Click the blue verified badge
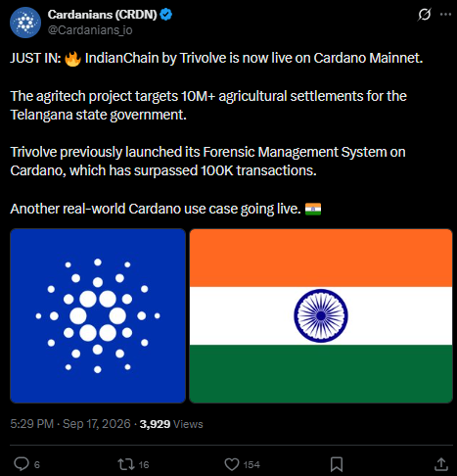 [166, 15]
